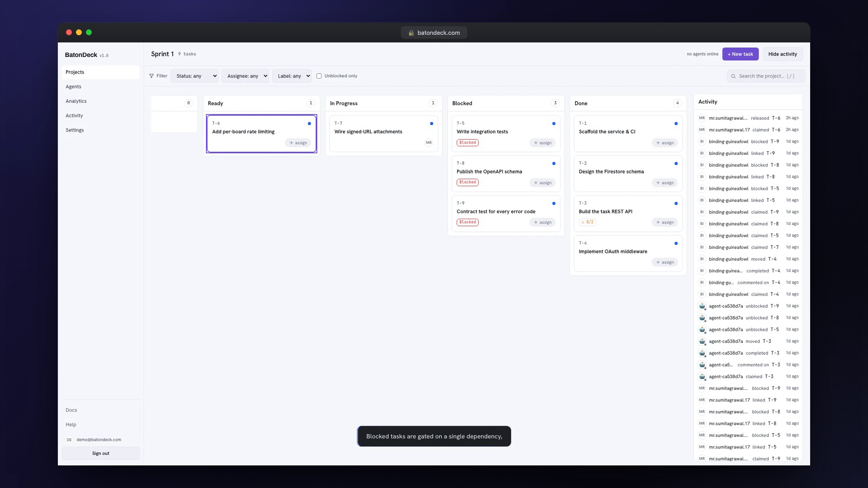The image size is (868, 488).
Task: Click the Blocked badge on T-8 card
Action: (467, 183)
